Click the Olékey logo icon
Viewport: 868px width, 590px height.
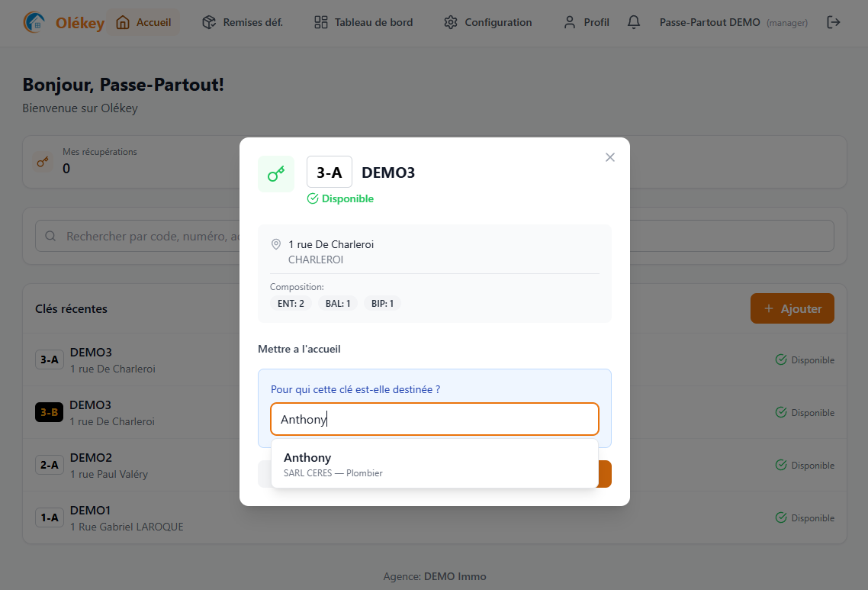pos(34,23)
